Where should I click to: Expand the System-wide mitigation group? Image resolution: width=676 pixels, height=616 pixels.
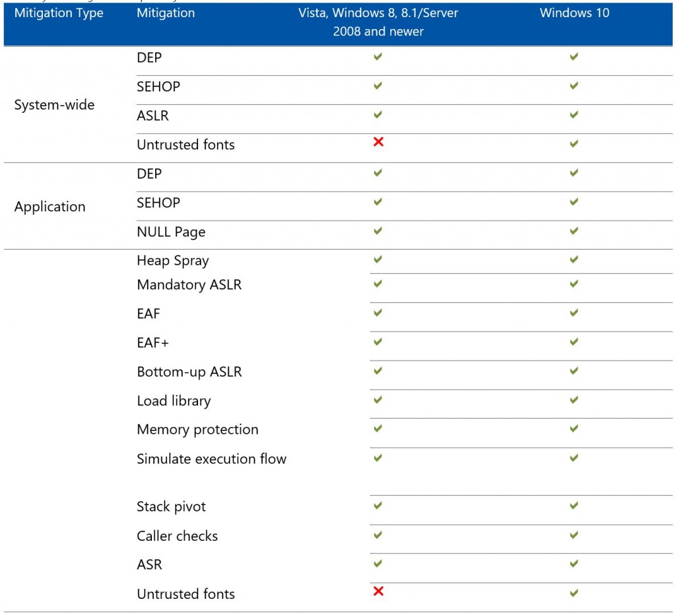pos(54,104)
